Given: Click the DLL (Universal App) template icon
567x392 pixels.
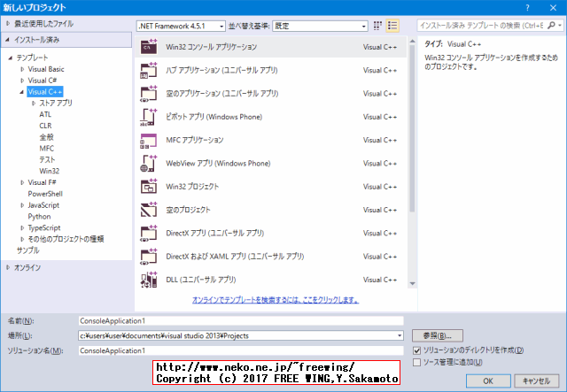Looking at the screenshot, I should 149,280.
